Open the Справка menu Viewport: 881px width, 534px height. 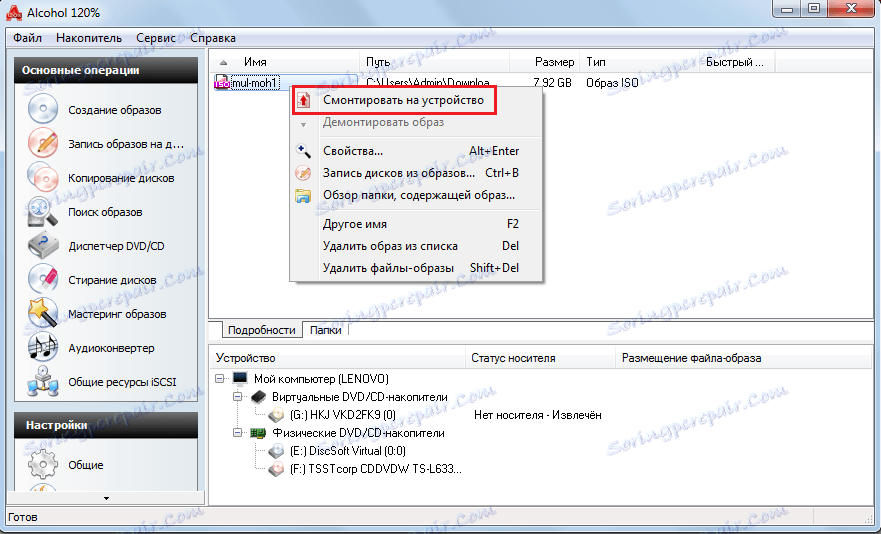[x=213, y=38]
